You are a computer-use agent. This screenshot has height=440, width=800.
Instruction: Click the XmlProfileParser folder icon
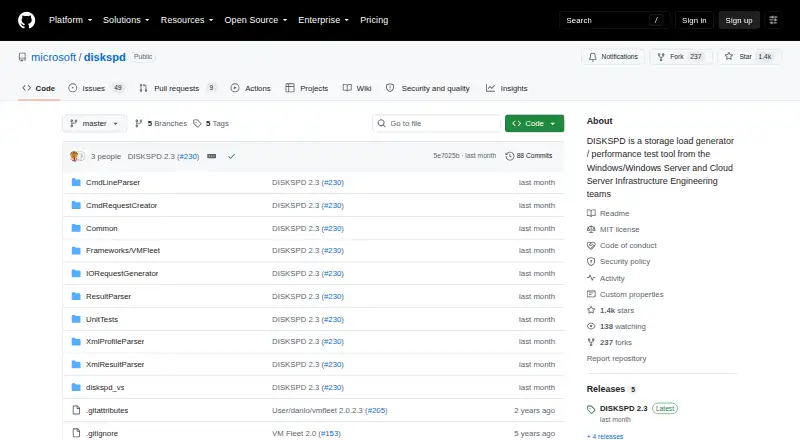click(76, 341)
